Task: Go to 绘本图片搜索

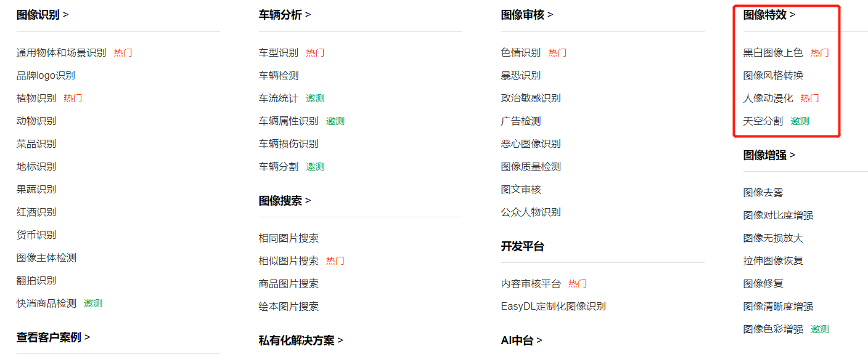Action: tap(289, 307)
